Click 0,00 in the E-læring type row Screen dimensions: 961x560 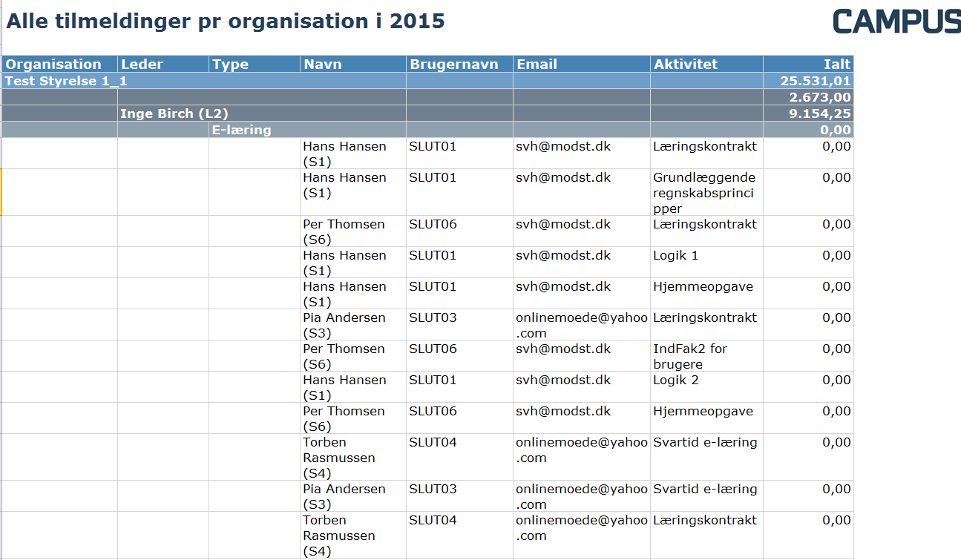coord(836,130)
